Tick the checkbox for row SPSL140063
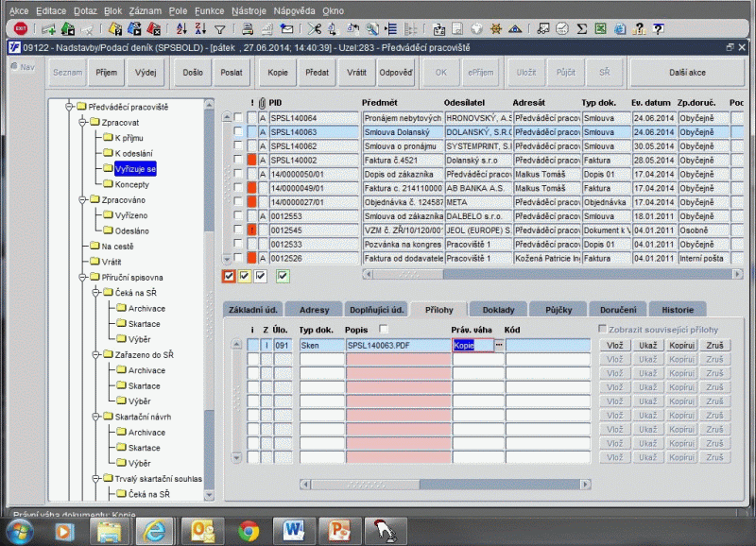The width and height of the screenshot is (756, 546). (x=238, y=131)
